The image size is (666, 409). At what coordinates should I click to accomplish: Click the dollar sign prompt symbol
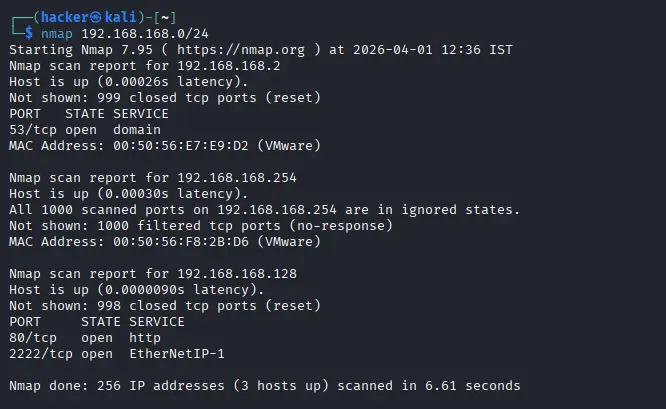29,33
